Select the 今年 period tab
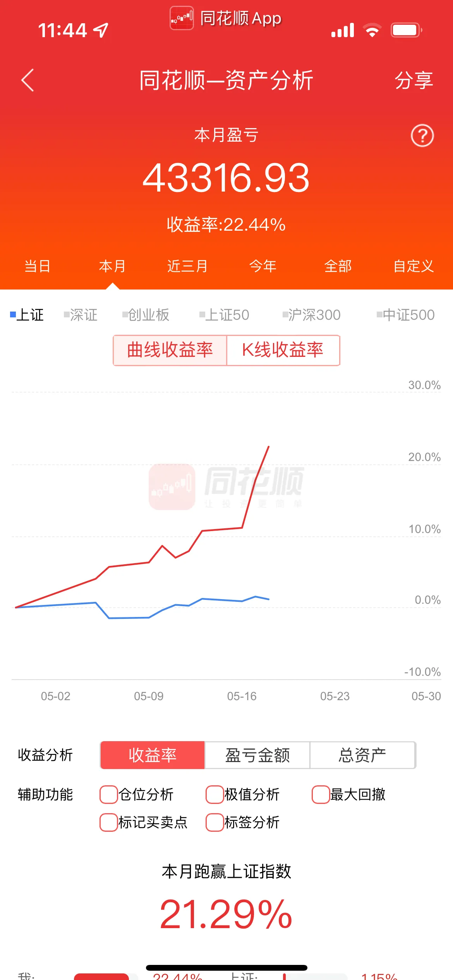The image size is (453, 980). click(263, 266)
